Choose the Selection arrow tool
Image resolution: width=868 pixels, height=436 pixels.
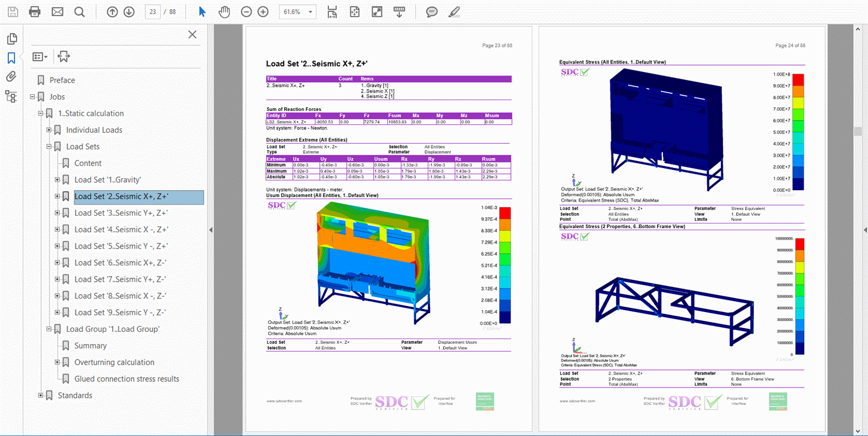pyautogui.click(x=202, y=11)
